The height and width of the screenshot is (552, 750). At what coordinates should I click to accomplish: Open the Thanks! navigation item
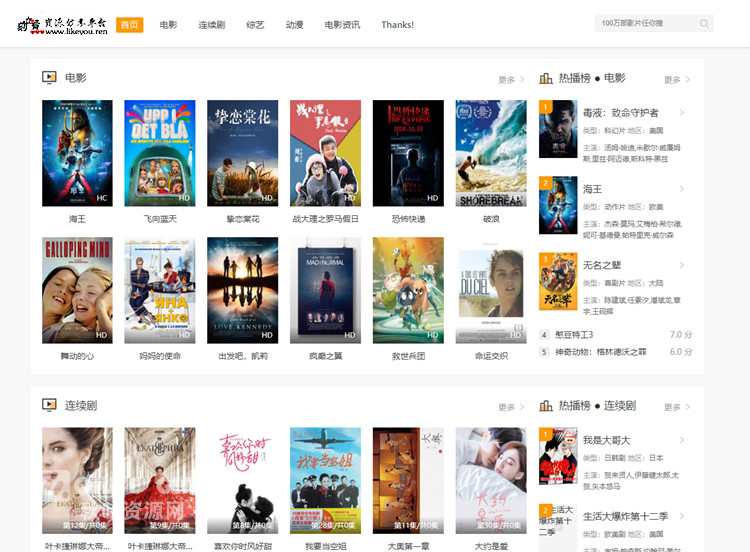397,25
